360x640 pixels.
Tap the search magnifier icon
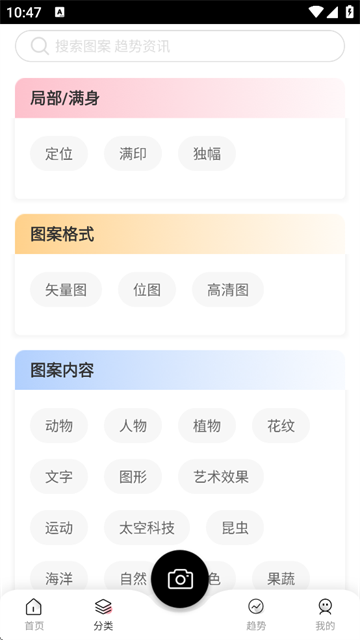[x=40, y=46]
